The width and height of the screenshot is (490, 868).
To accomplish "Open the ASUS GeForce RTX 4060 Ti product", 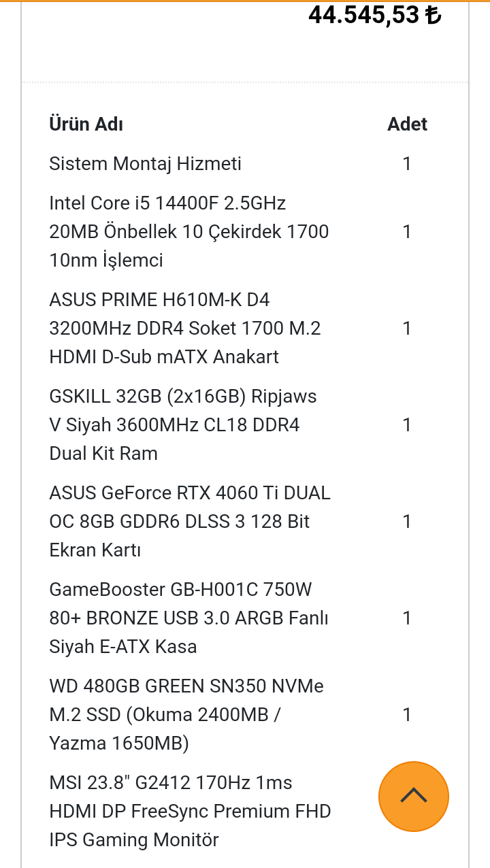I will (189, 521).
